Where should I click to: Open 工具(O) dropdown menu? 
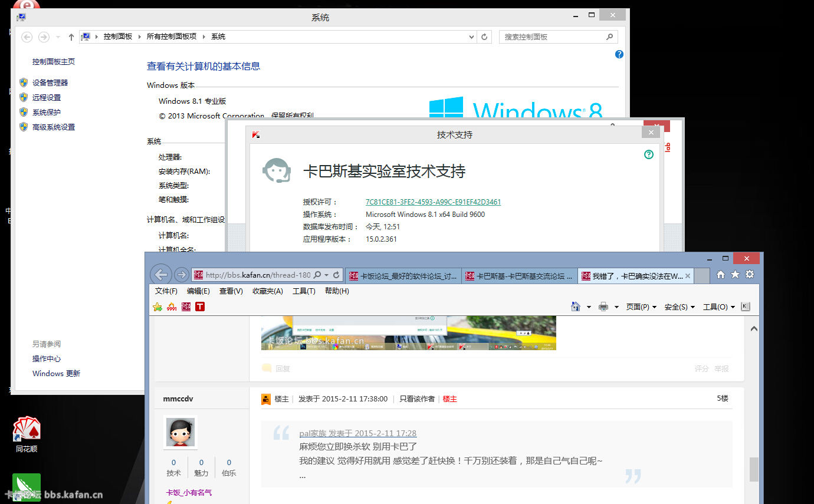click(x=719, y=307)
